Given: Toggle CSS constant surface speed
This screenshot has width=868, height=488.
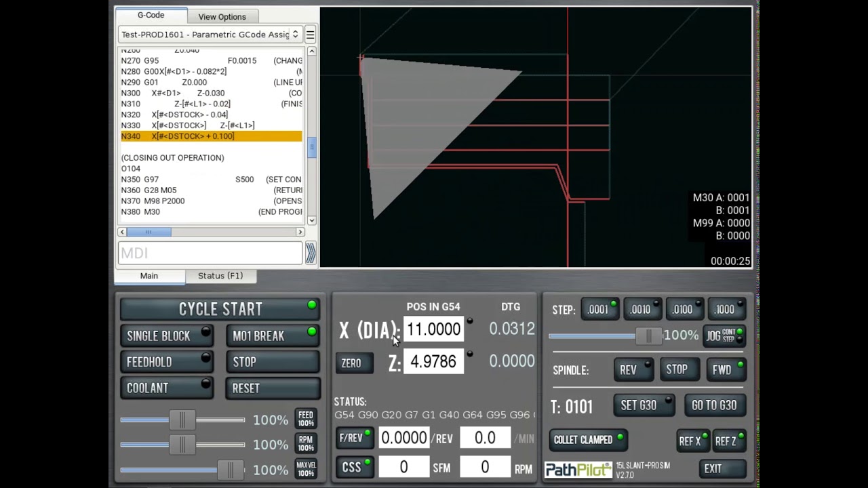Looking at the screenshot, I should click(x=355, y=467).
